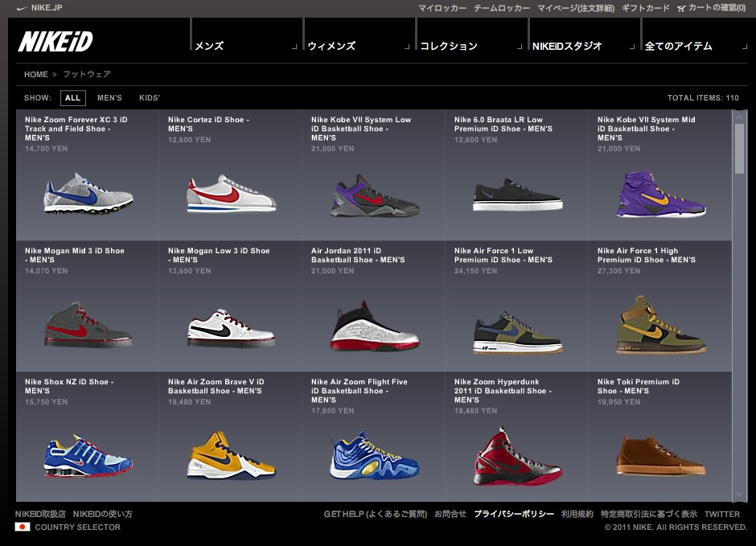Click the フットウェア breadcrumb
The width and height of the screenshot is (756, 546).
coord(87,74)
